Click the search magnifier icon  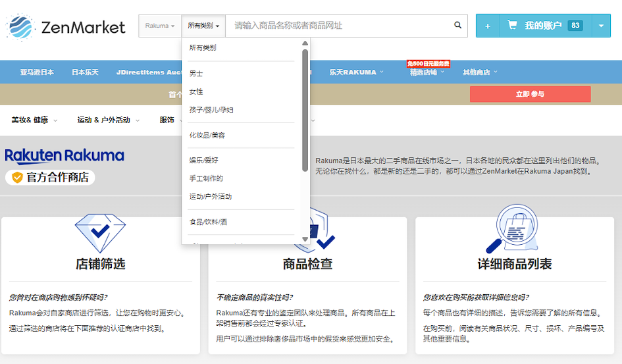(x=457, y=26)
